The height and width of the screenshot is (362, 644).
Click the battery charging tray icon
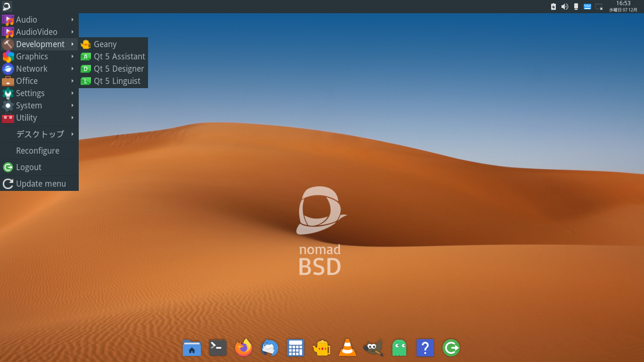(x=553, y=7)
